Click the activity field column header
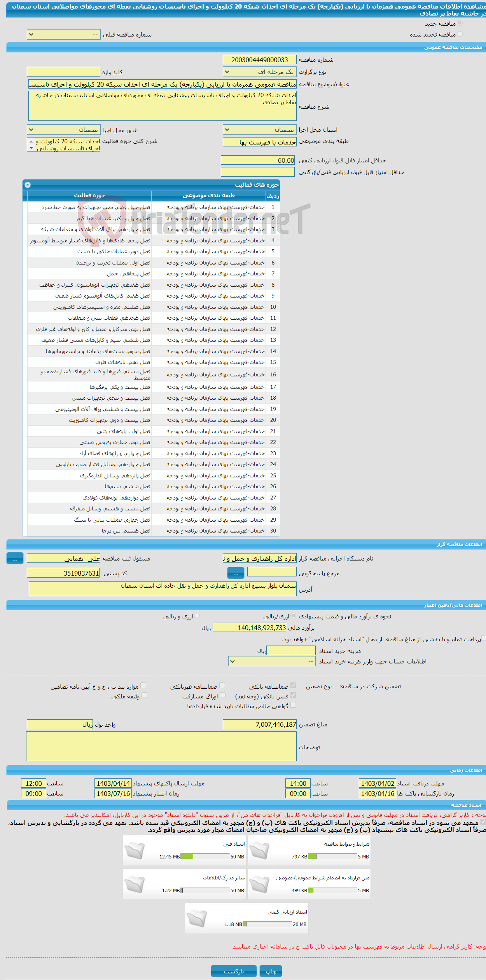 (89, 195)
